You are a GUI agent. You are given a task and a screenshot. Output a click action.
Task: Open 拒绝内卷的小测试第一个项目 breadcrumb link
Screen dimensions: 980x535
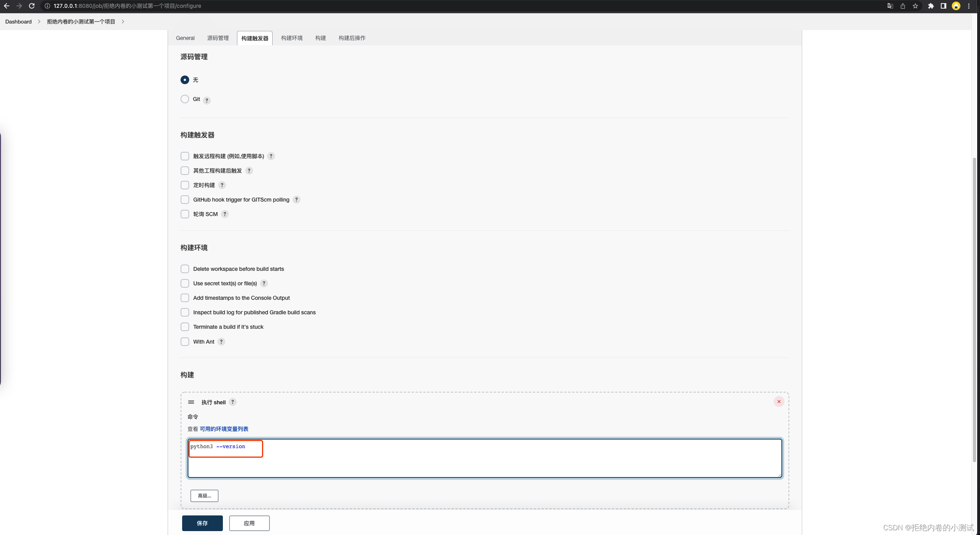point(81,22)
